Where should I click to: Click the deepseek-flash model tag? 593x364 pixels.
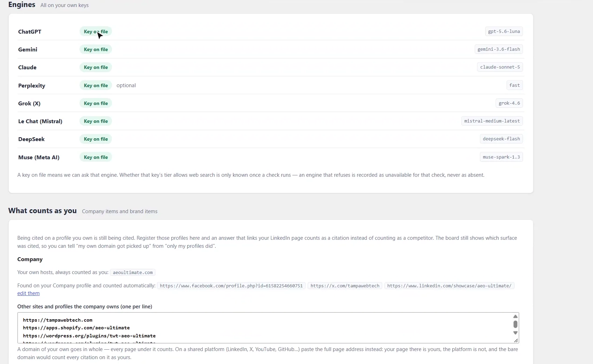501,139
